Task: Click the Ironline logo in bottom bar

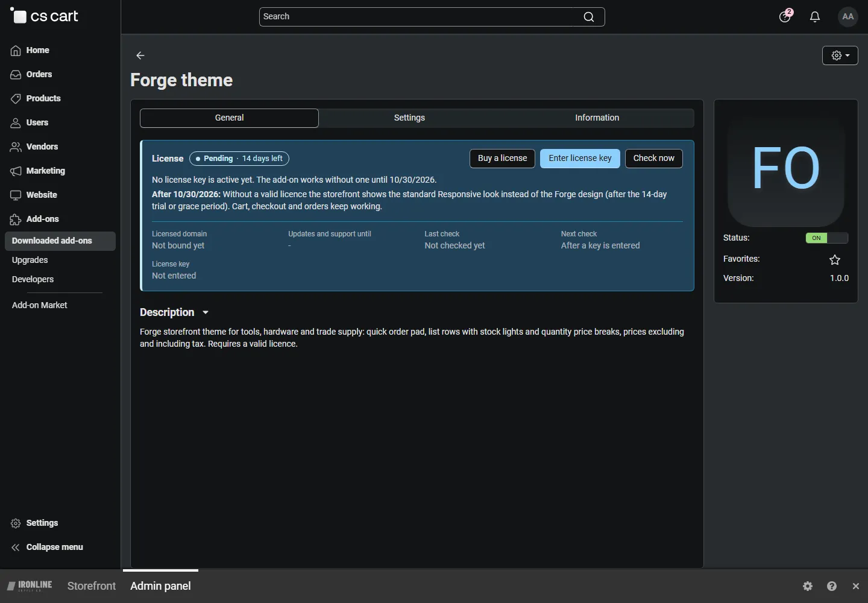Action: click(x=30, y=586)
